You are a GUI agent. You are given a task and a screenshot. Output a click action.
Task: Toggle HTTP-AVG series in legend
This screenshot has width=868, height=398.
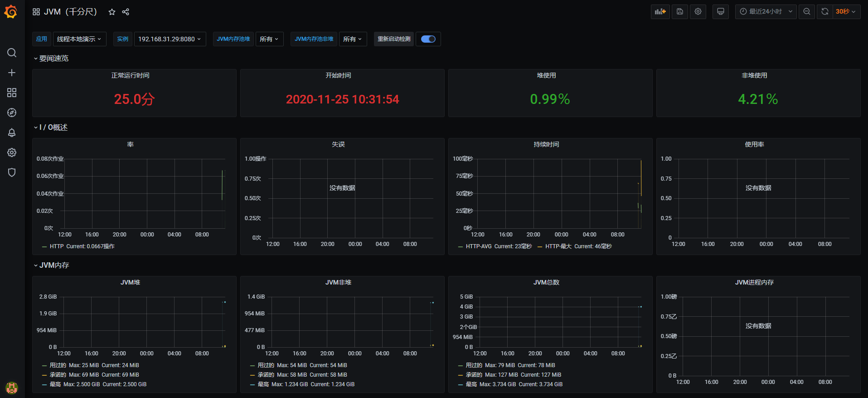pos(479,246)
